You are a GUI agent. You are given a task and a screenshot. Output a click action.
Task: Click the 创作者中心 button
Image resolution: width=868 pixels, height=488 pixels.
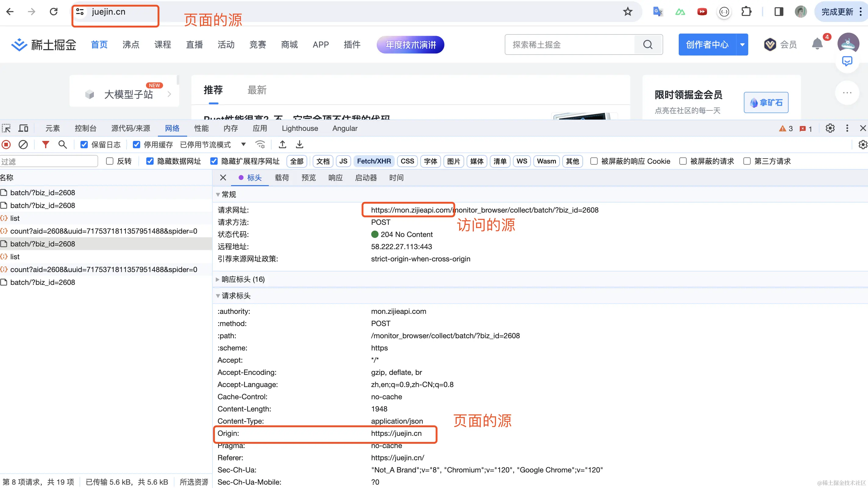pyautogui.click(x=707, y=45)
